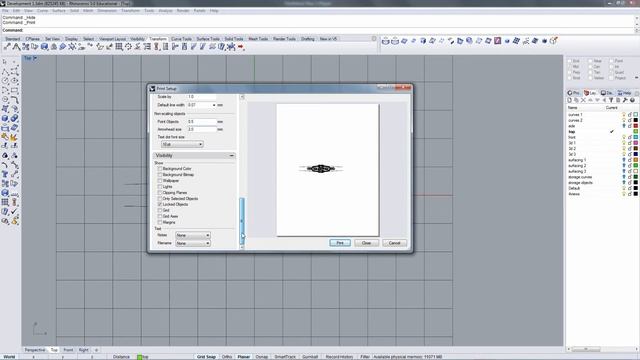The width and height of the screenshot is (640, 360).
Task: Open the layer filter funnel icon
Action: point(611,100)
